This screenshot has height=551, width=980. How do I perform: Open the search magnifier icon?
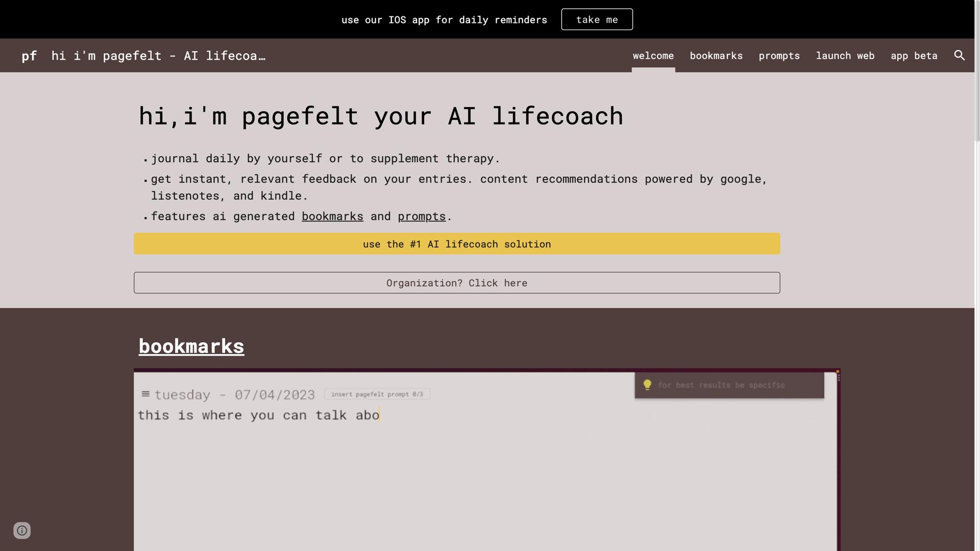point(959,55)
